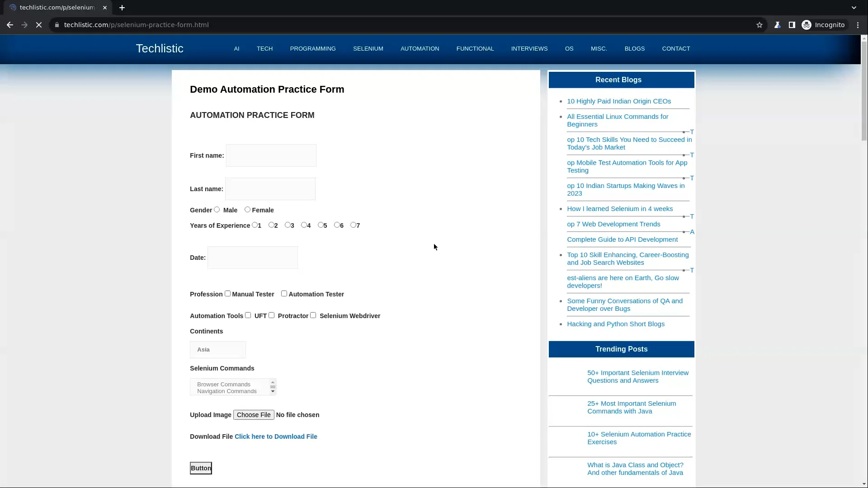Choose 3 years of experience
The height and width of the screenshot is (488, 868).
288,225
